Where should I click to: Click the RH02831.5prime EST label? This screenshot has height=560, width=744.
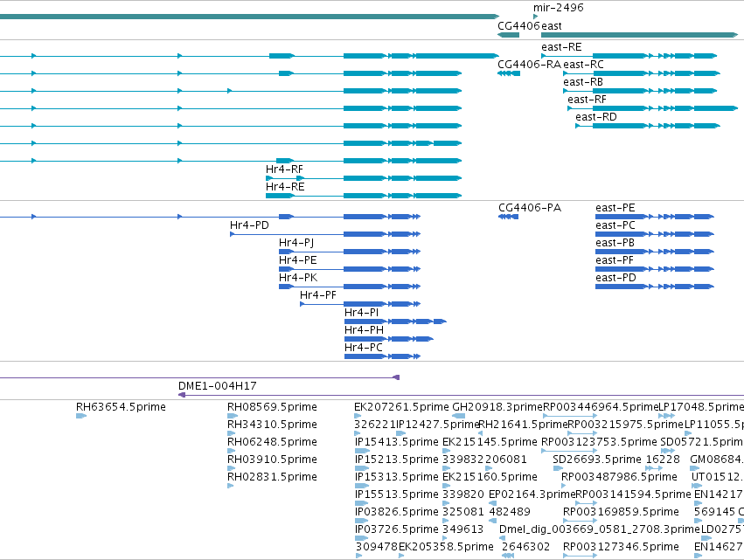272,477
